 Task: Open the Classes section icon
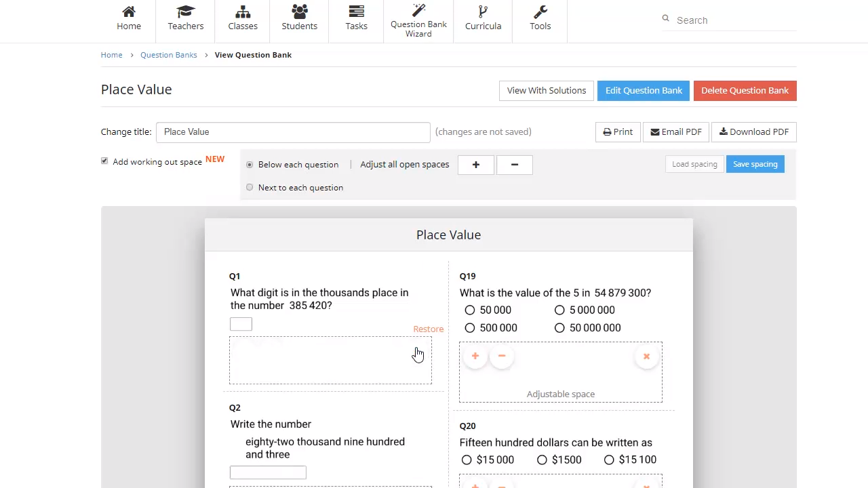click(243, 12)
